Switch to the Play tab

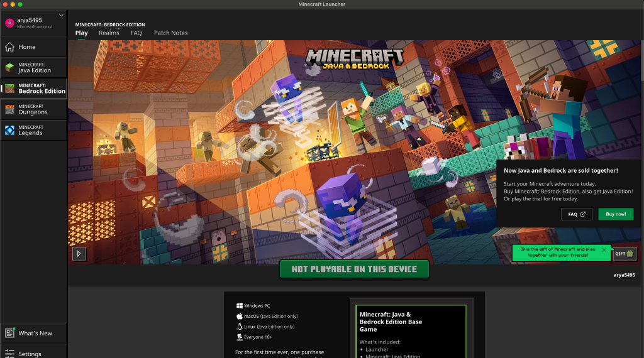[81, 33]
